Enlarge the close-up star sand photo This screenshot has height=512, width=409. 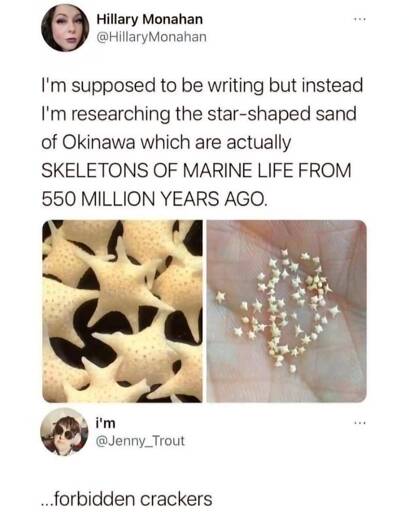coord(122,311)
